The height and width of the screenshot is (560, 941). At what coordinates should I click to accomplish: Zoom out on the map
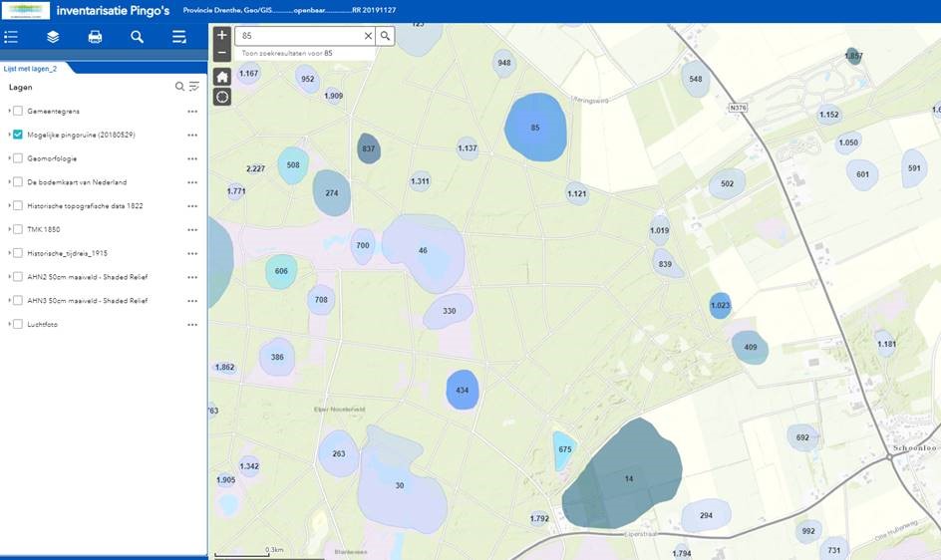pos(221,52)
